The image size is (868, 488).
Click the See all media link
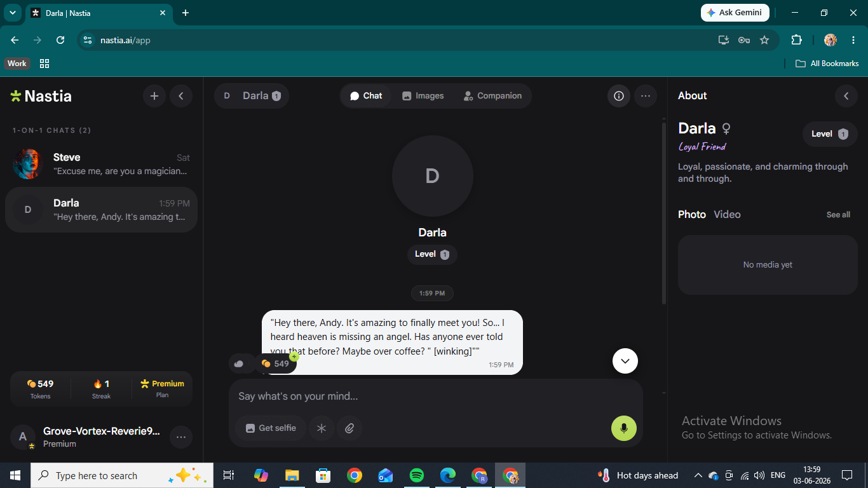(x=838, y=215)
